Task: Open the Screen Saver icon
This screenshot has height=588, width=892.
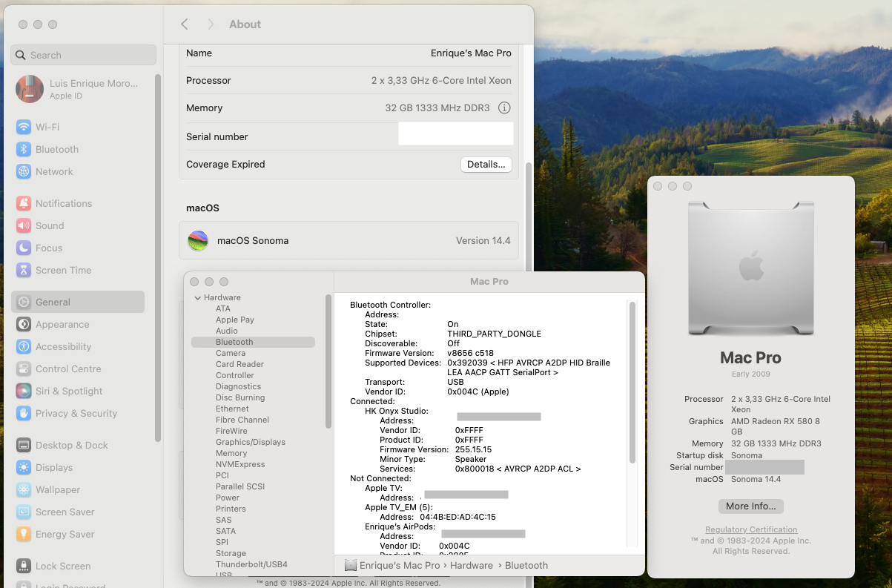Action: point(24,512)
